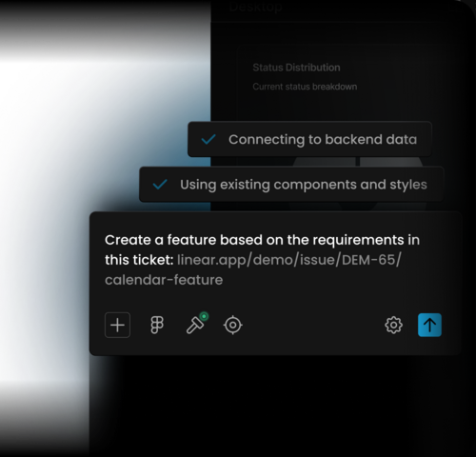Click 'Current status breakdown' subtitle
This screenshot has width=476, height=457.
tap(305, 87)
